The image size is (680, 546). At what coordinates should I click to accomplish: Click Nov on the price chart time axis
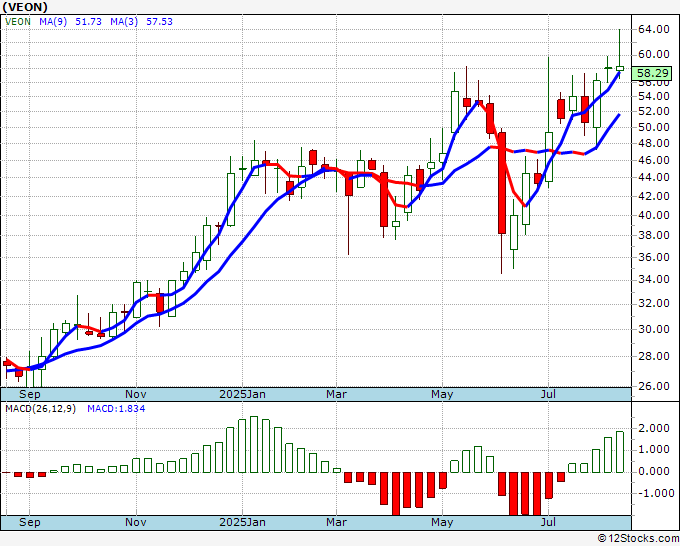pyautogui.click(x=136, y=394)
